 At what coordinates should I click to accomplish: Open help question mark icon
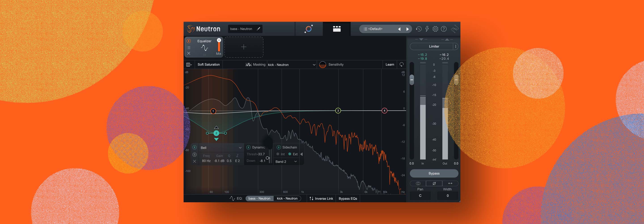(444, 29)
